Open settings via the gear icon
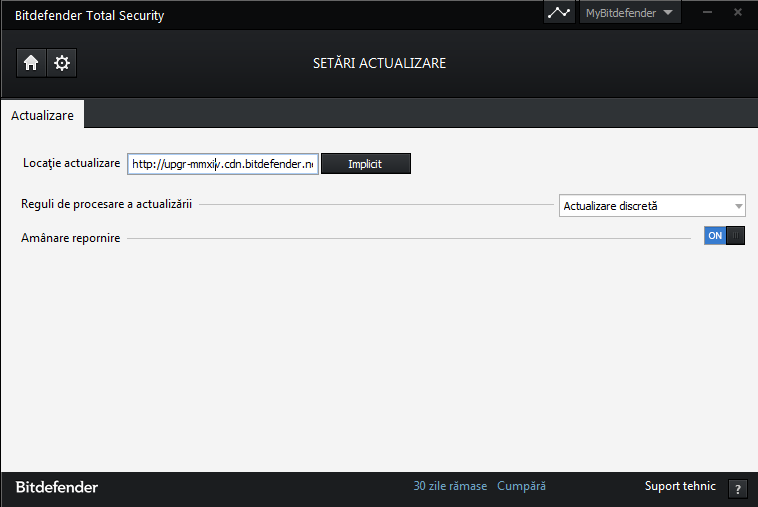 (x=62, y=63)
